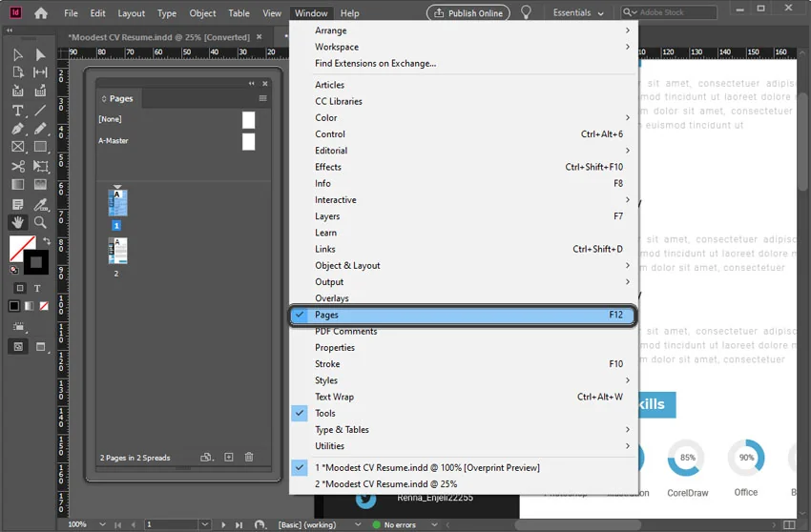This screenshot has height=532, width=811.
Task: Go to last page button
Action: pyautogui.click(x=239, y=524)
